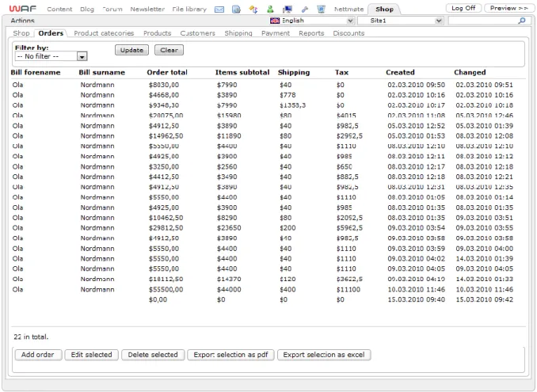Select the Orders tab
The height and width of the screenshot is (392, 537).
pos(51,33)
